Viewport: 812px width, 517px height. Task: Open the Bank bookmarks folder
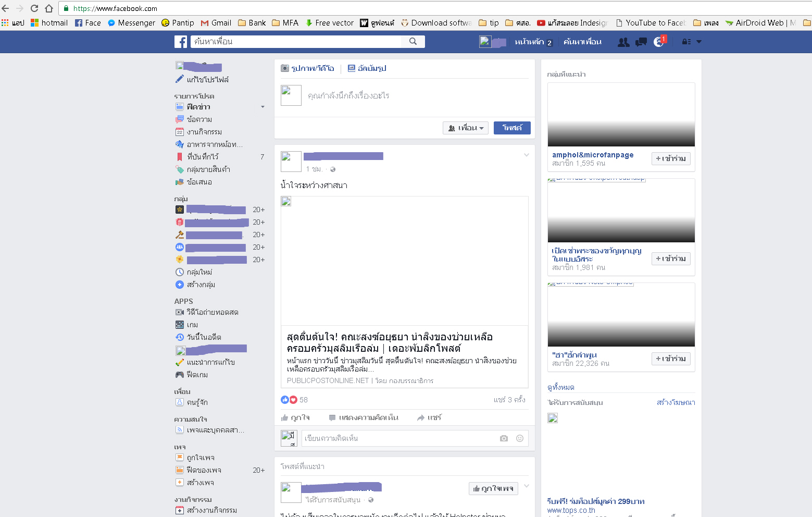point(252,23)
